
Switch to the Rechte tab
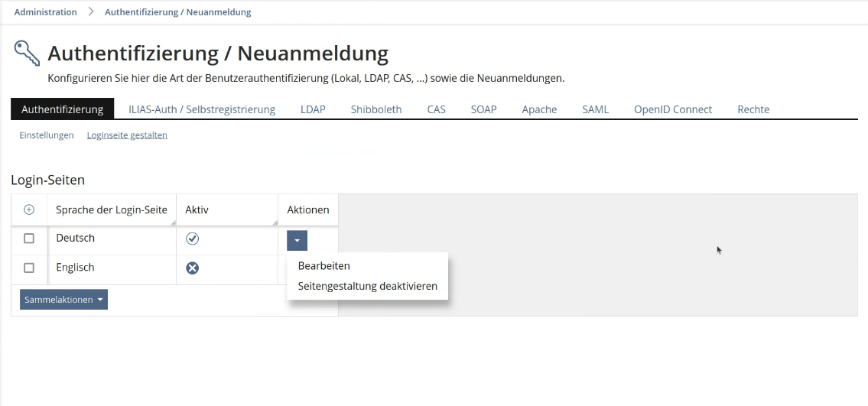point(753,109)
